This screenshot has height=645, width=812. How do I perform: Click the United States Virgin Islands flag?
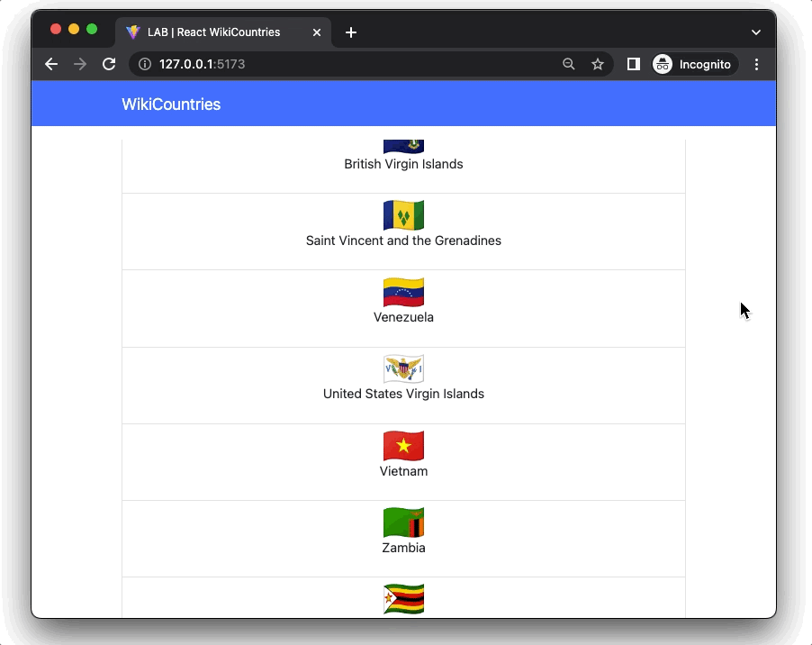[x=403, y=368]
